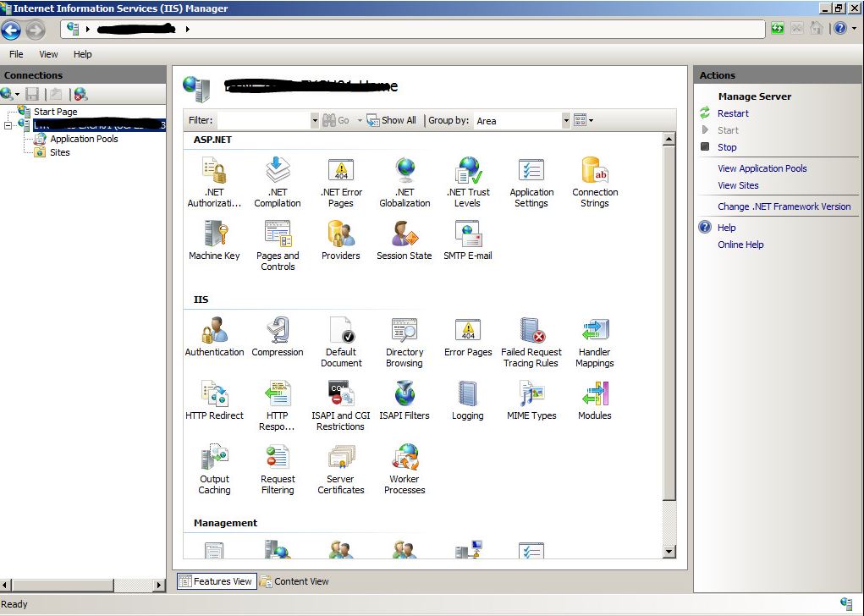
Task: Open Connection Strings feature
Action: [x=595, y=182]
